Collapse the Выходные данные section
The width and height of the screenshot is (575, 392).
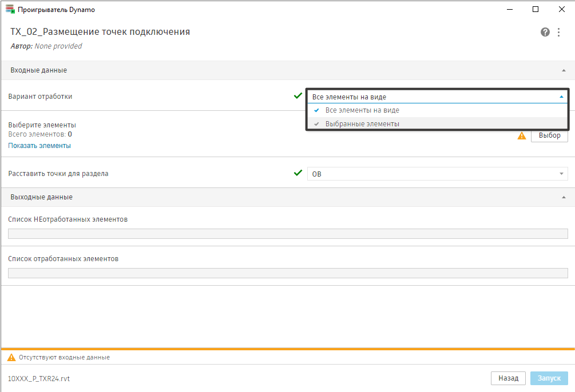tap(564, 197)
